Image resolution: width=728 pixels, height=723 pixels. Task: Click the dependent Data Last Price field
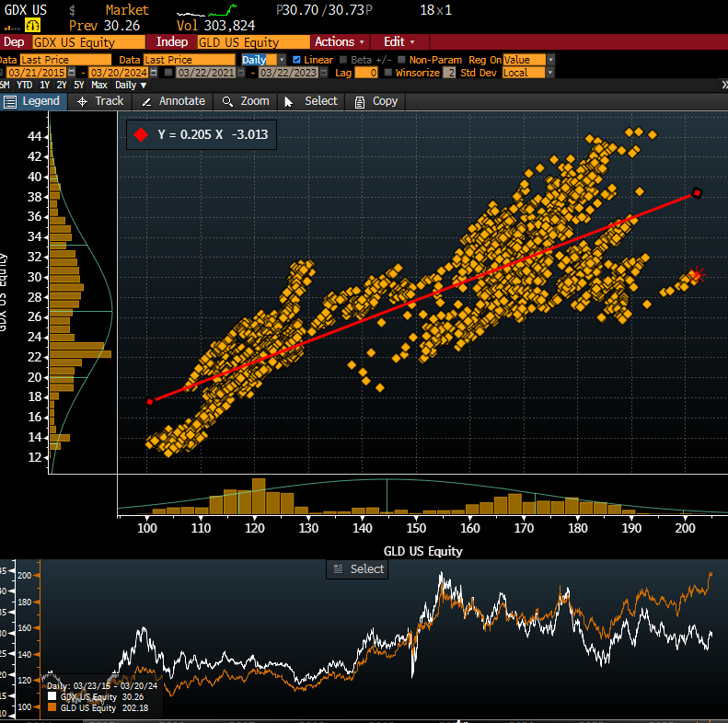pos(65,60)
